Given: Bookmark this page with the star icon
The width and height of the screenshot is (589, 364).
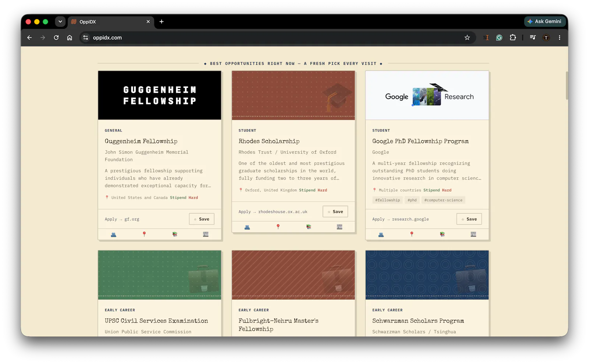Looking at the screenshot, I should tap(467, 38).
